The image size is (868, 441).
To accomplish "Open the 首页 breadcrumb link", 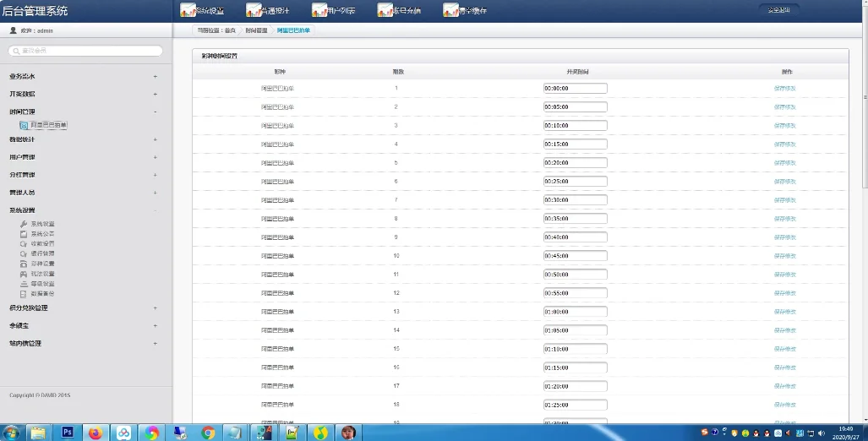I will tap(230, 30).
